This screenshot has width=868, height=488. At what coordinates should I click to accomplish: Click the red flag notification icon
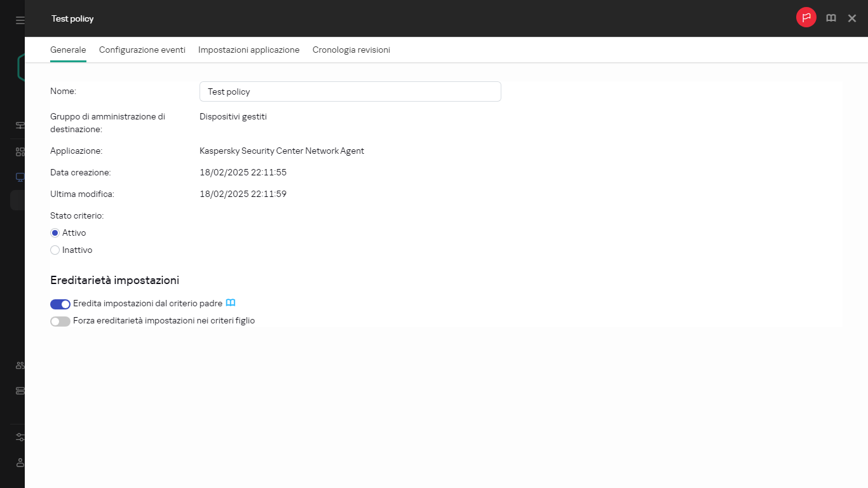(806, 18)
